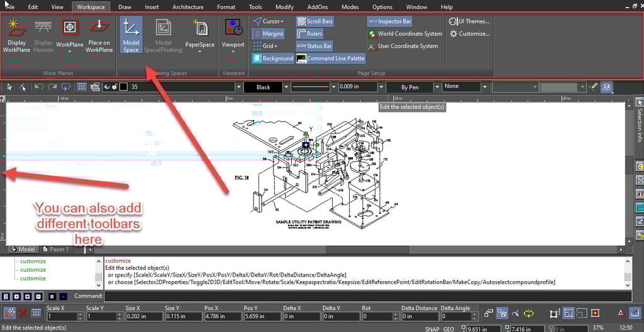Click the Display WorkPlane icon
This screenshot has width=644, height=332.
[x=16, y=29]
